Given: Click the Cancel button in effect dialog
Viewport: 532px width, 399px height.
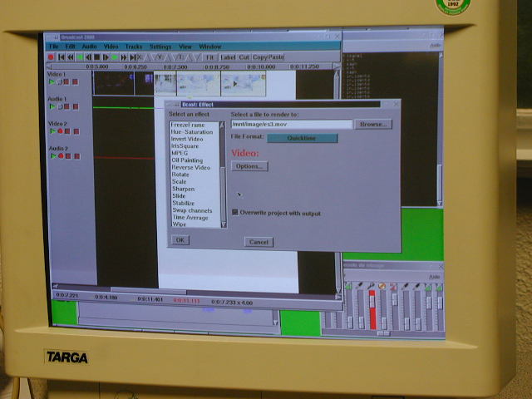Looking at the screenshot, I should (259, 242).
